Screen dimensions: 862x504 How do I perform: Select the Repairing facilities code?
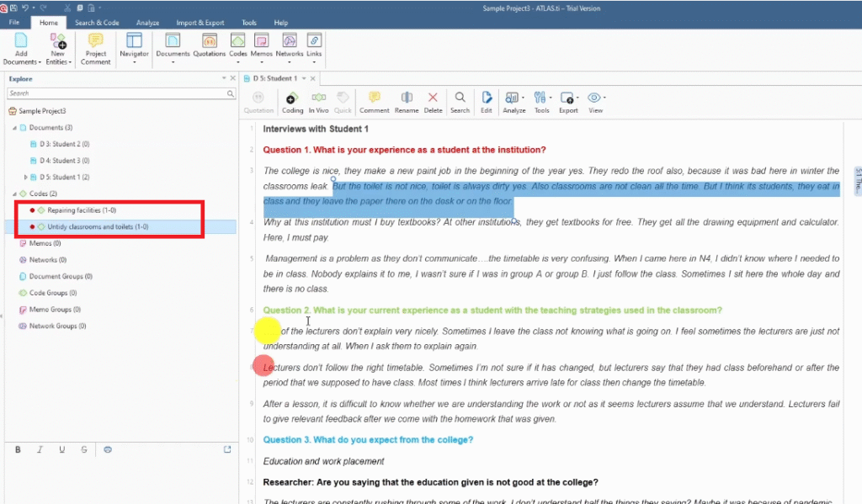[82, 210]
